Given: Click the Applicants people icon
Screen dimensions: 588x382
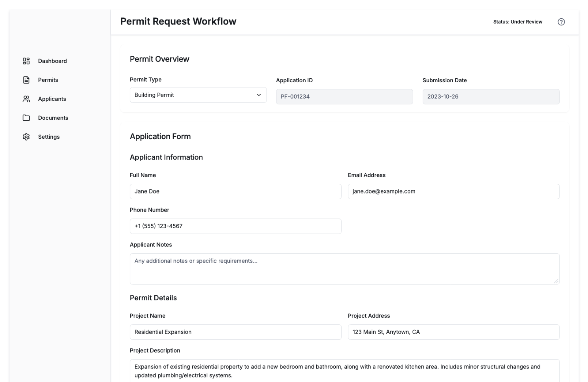Looking at the screenshot, I should point(26,99).
